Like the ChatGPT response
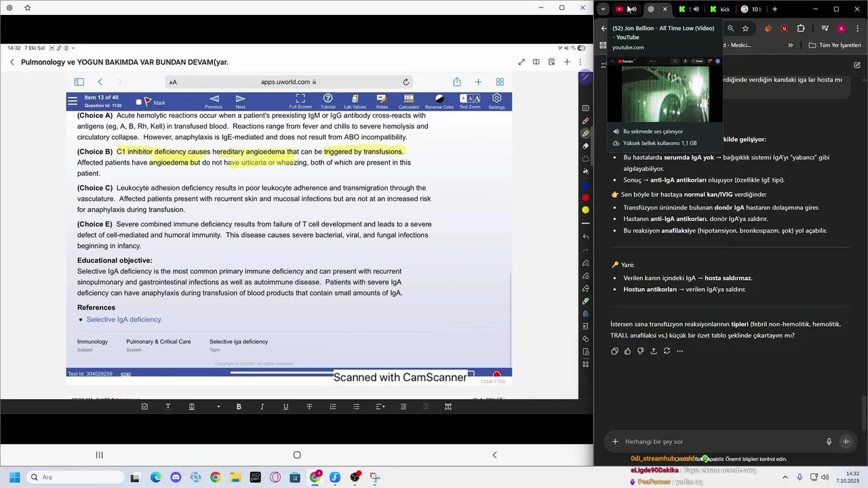Viewport: 868px width, 488px height. [627, 351]
